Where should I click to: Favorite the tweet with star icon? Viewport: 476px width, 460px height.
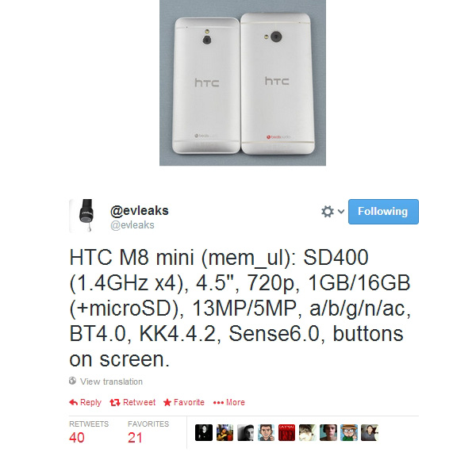pos(184,402)
